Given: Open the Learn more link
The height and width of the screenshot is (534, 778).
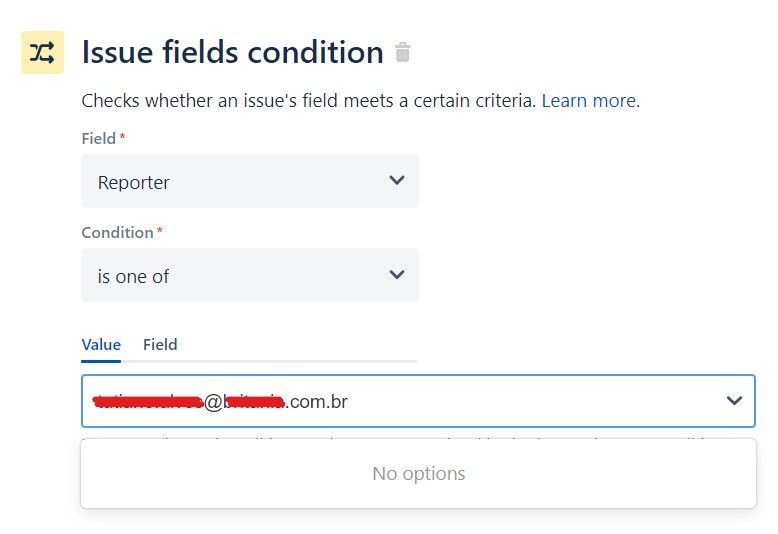Looking at the screenshot, I should [x=590, y=101].
